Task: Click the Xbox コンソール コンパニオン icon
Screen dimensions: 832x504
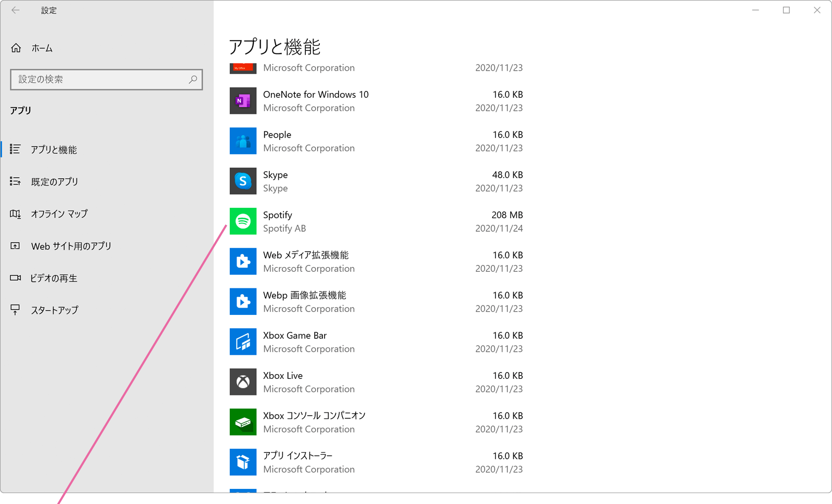Action: click(243, 422)
